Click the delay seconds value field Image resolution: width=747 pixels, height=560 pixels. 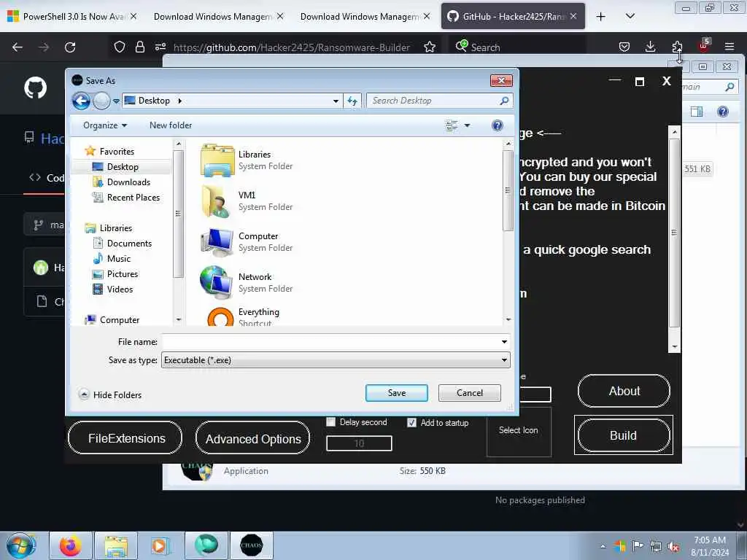click(359, 443)
